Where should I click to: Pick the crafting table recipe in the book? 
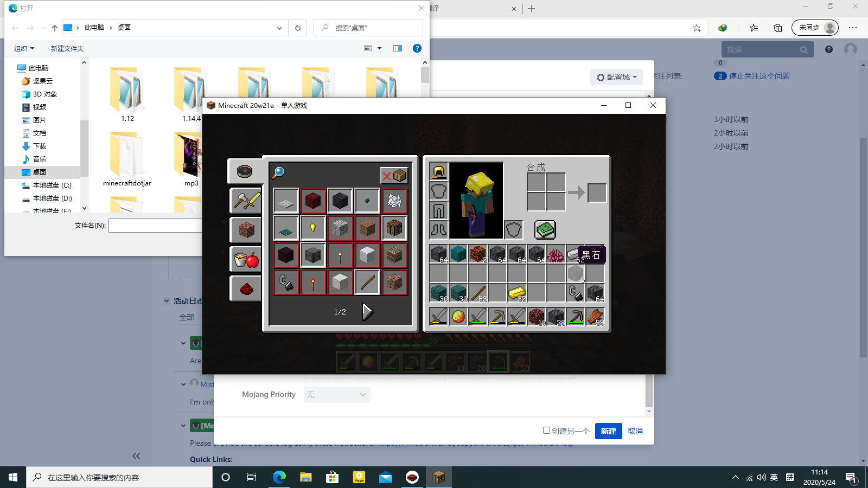point(394,228)
